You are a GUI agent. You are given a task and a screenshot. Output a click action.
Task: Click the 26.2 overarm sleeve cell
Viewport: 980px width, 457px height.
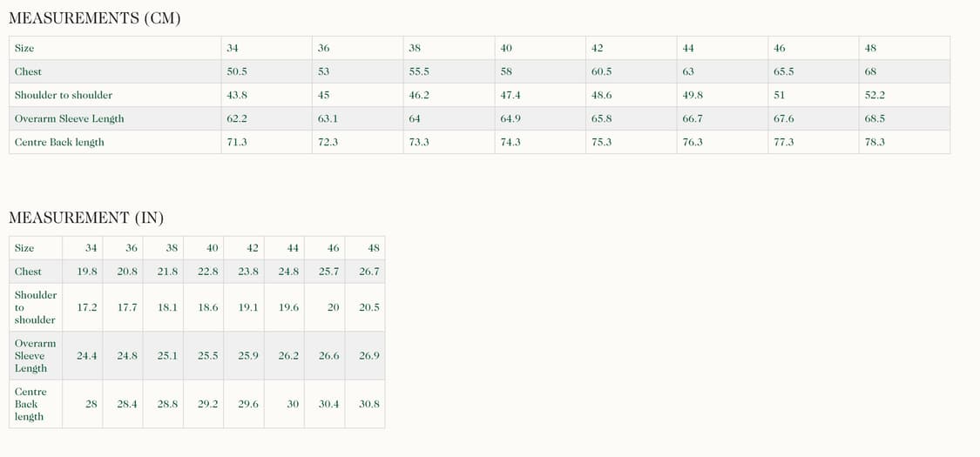(x=288, y=356)
